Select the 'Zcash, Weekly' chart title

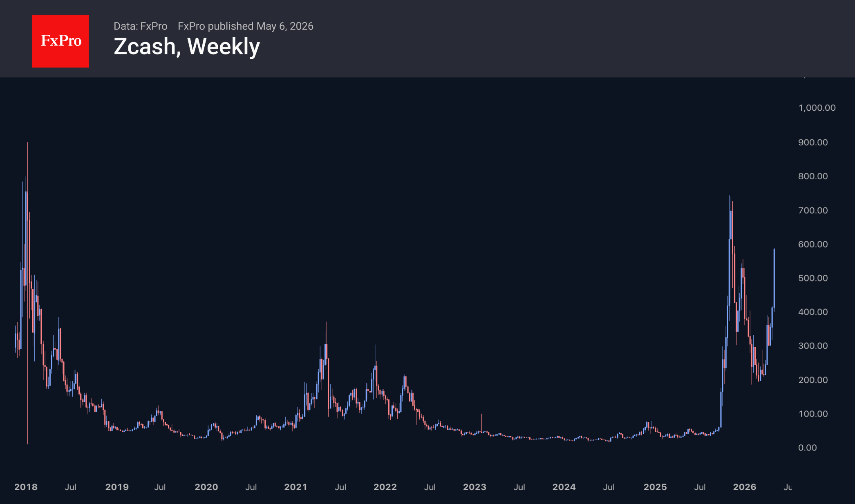click(187, 46)
